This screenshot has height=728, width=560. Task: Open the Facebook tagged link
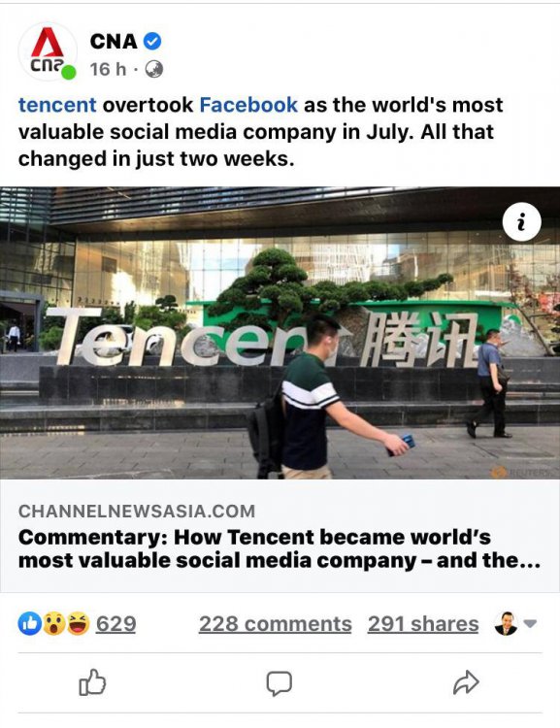click(248, 105)
